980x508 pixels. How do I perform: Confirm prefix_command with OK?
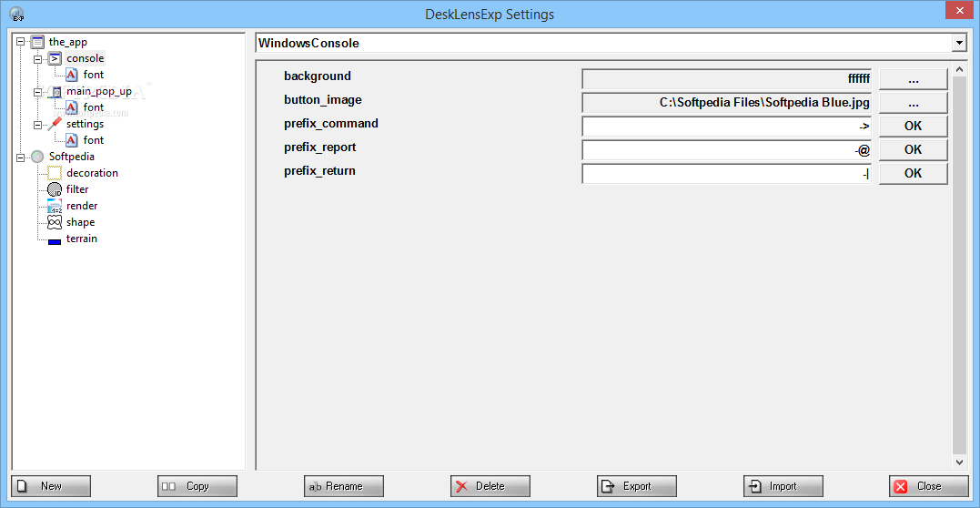[x=914, y=127]
